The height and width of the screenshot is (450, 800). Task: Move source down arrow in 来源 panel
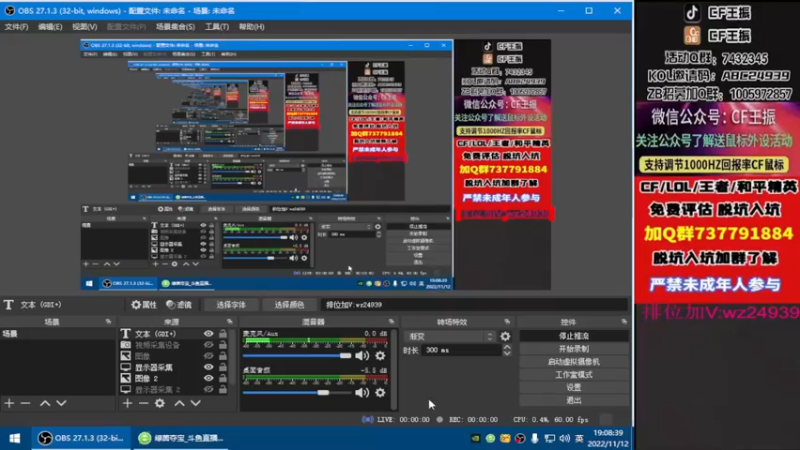coord(195,403)
